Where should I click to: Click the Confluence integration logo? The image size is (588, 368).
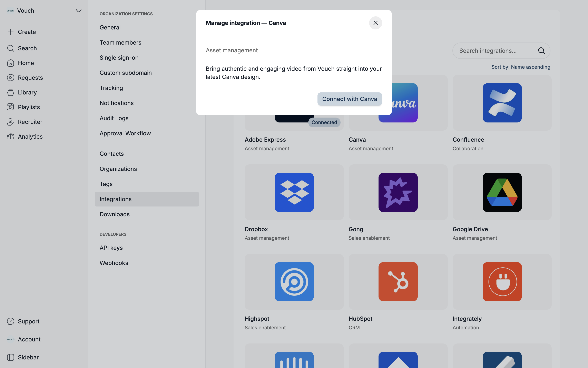click(502, 103)
